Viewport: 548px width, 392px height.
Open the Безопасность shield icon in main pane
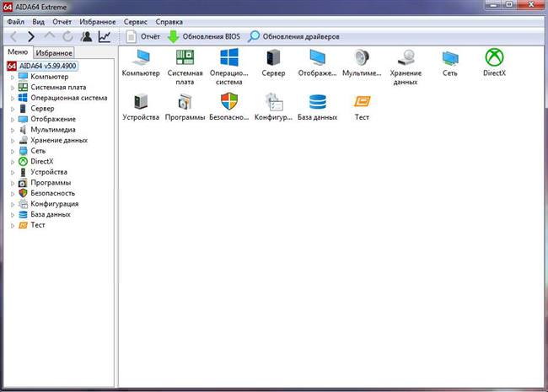229,102
